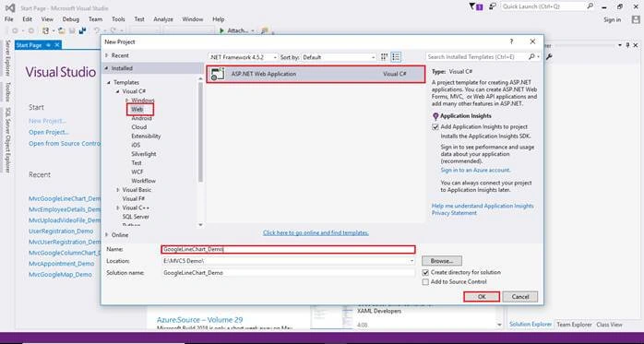Screen dimensions: 644x344
Task: Click the Application Insights lightbulb icon
Action: 435,116
